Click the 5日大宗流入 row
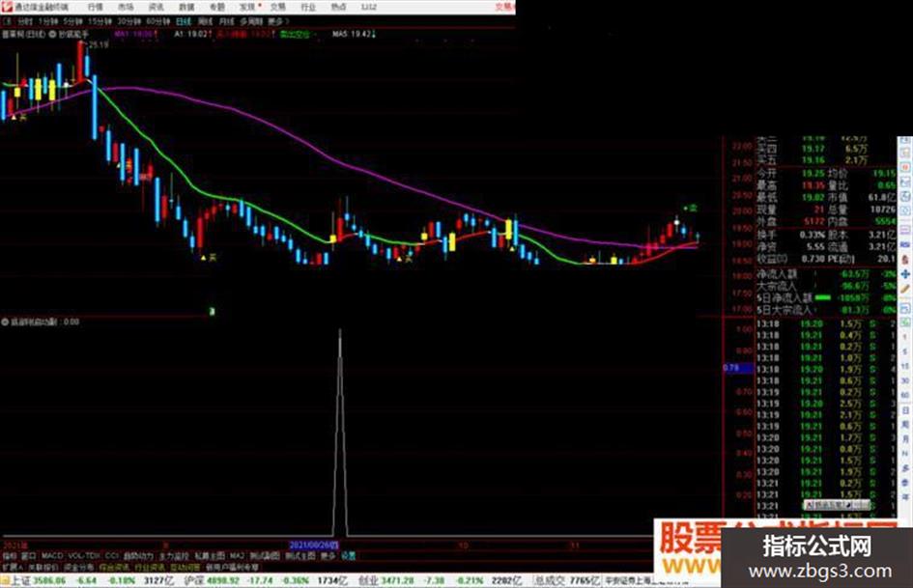This screenshot has height=588, width=913. click(x=826, y=310)
